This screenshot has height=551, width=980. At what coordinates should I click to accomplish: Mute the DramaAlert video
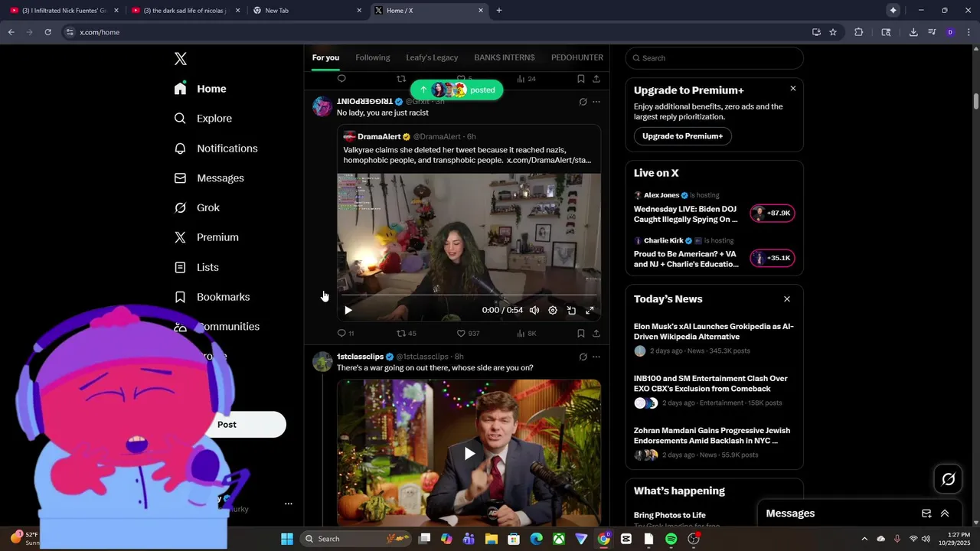click(x=534, y=310)
